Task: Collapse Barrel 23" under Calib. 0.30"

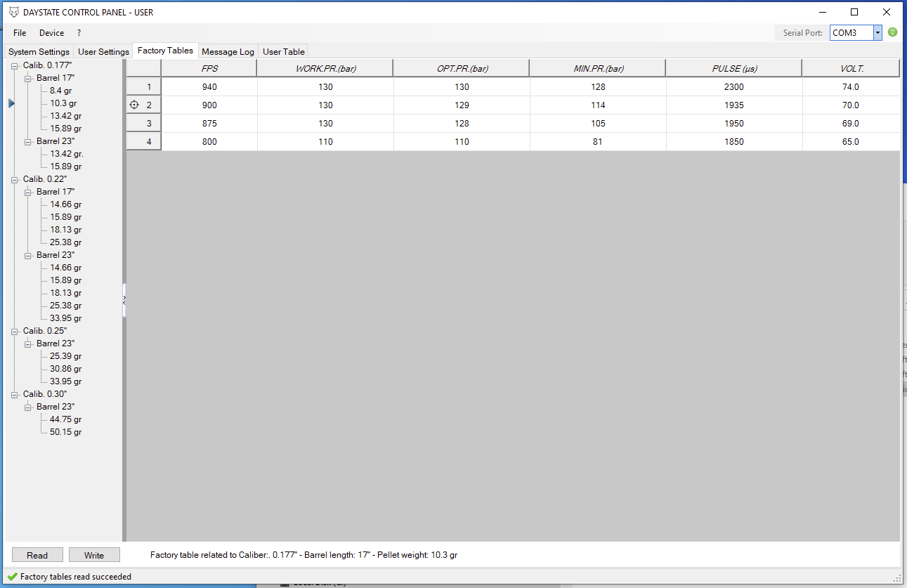Action: (x=28, y=407)
